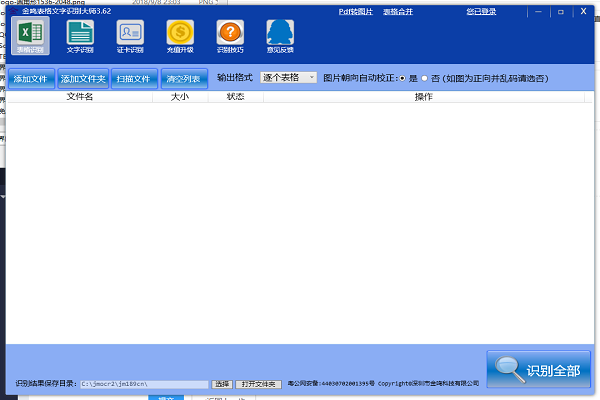Click the 添加文件 add file button
600x400 pixels.
click(x=30, y=78)
